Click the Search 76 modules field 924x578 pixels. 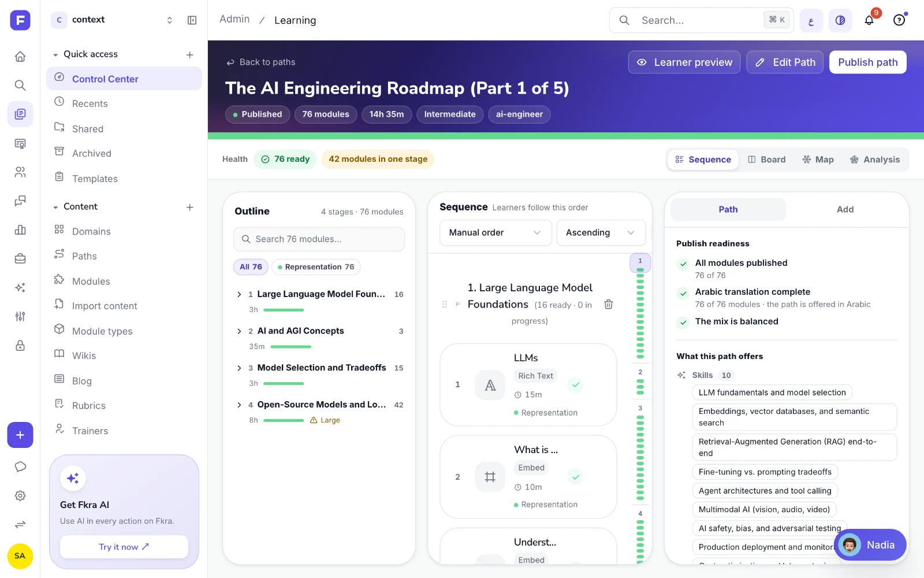click(319, 239)
